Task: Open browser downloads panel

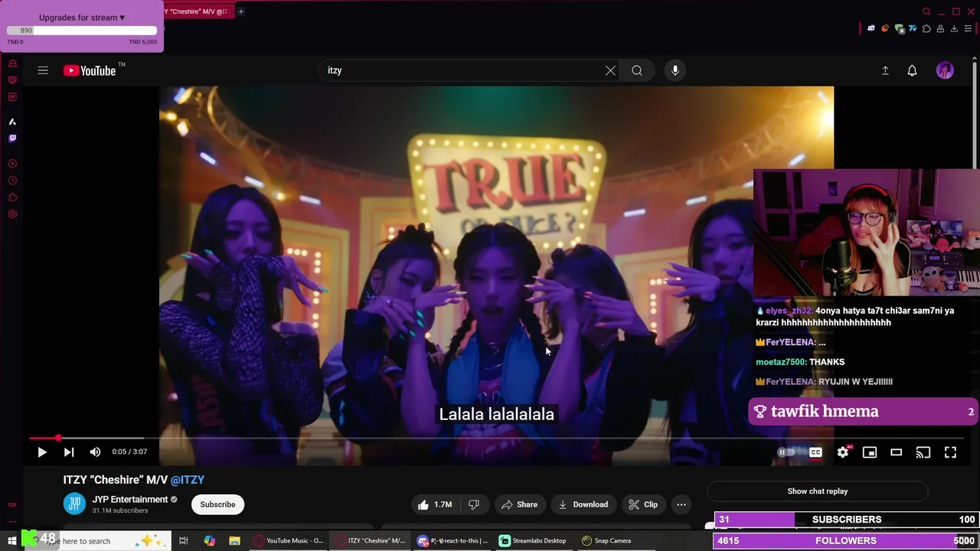Action: click(x=954, y=28)
